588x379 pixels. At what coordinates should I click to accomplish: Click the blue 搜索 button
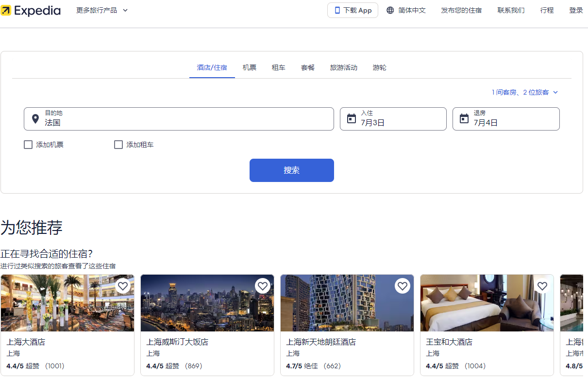pos(292,170)
